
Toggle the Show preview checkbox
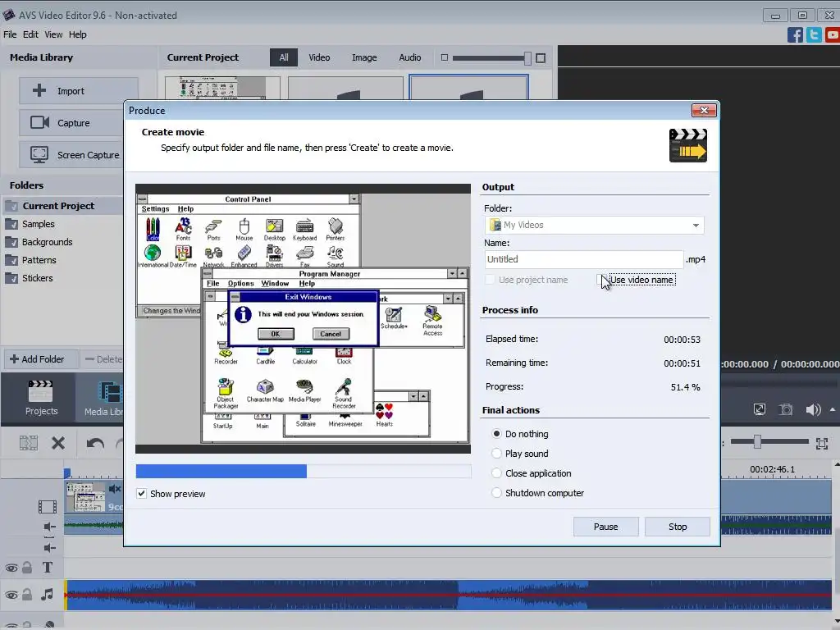pos(141,493)
